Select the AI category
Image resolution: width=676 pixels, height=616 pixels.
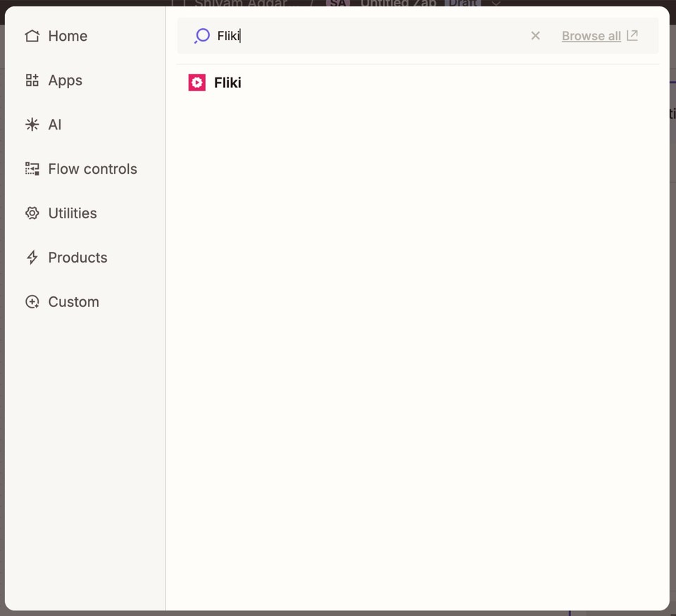43,125
